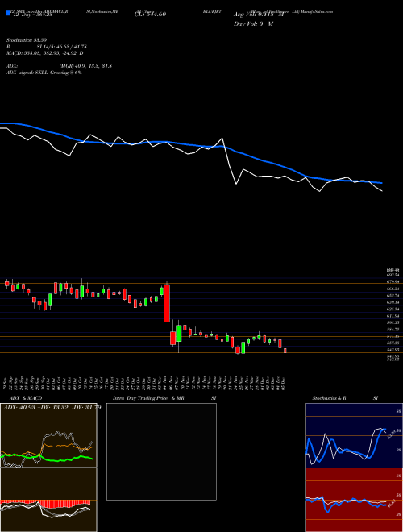The image size is (403, 532).
Task: Click the Stochastics & R panel title
Action: (x=330, y=398)
